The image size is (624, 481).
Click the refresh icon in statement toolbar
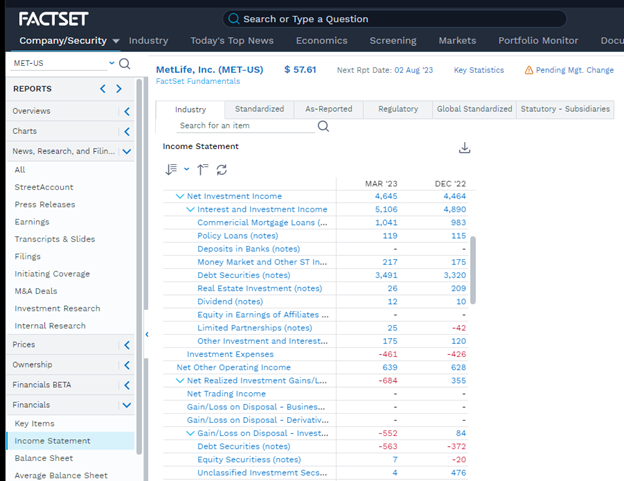(x=222, y=170)
